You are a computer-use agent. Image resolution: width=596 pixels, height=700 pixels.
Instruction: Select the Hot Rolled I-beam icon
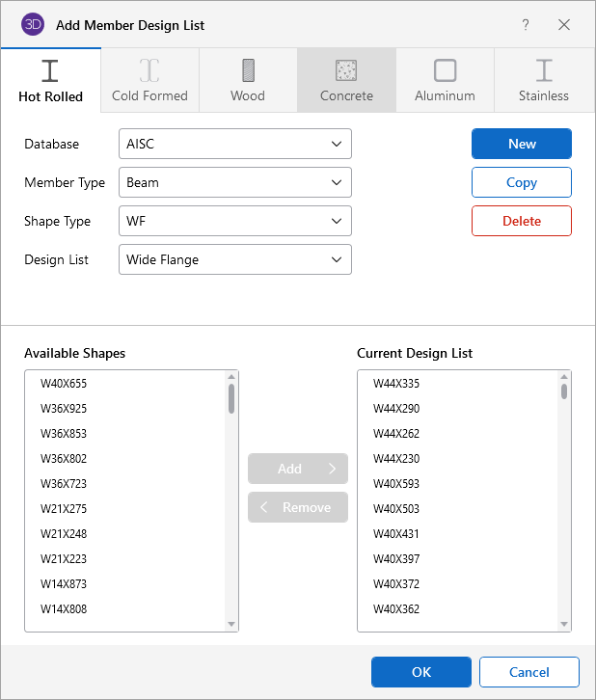pyautogui.click(x=50, y=70)
